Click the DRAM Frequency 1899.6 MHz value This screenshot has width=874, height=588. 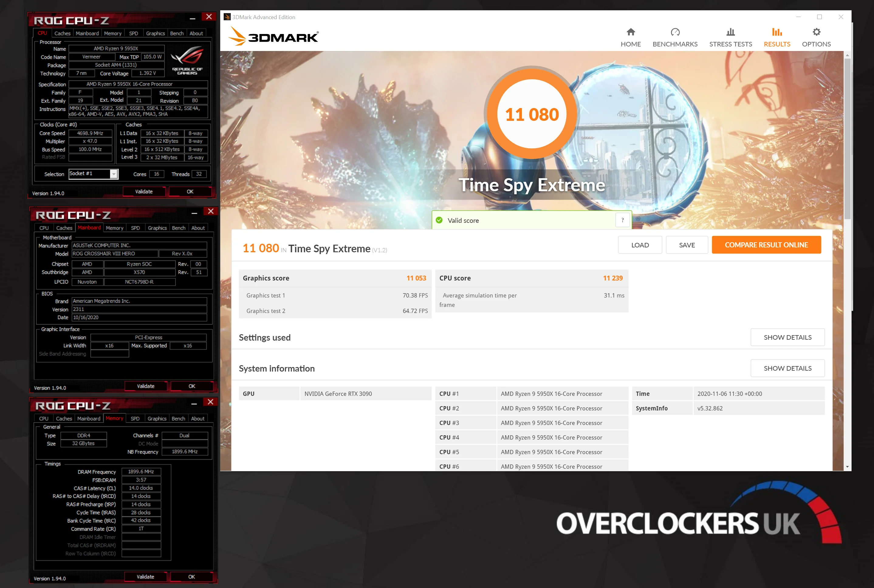click(x=141, y=471)
